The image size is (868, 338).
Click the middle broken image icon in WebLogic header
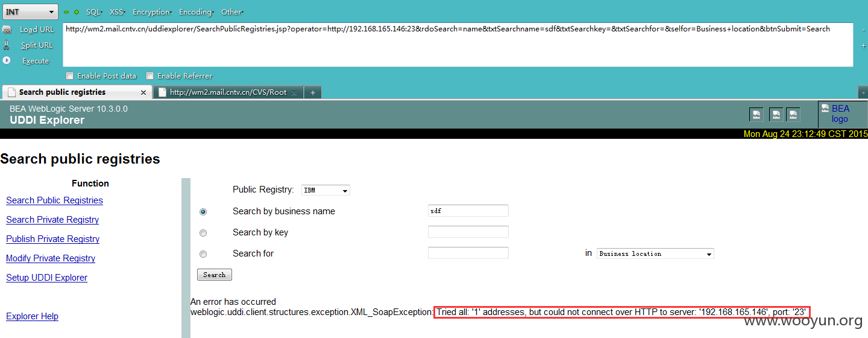tap(776, 115)
